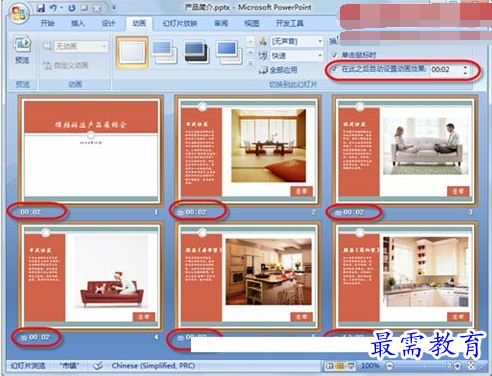
Task: Click the zoom slider track
Action: tap(423, 366)
